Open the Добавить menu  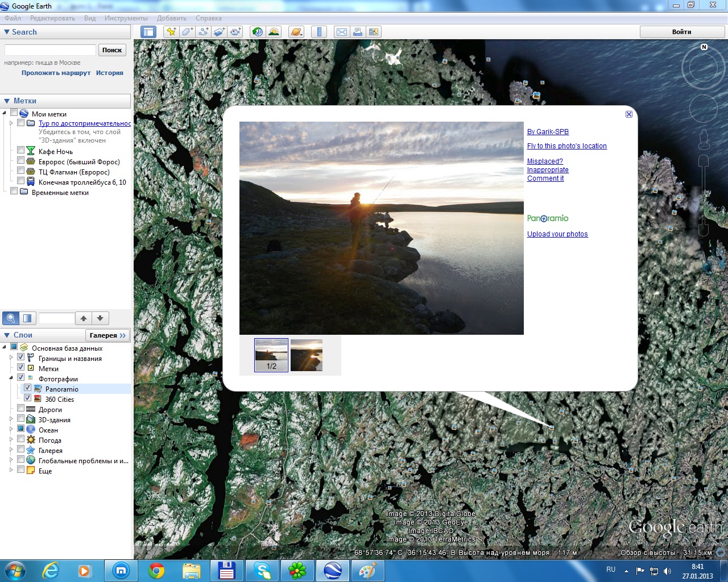click(x=172, y=18)
